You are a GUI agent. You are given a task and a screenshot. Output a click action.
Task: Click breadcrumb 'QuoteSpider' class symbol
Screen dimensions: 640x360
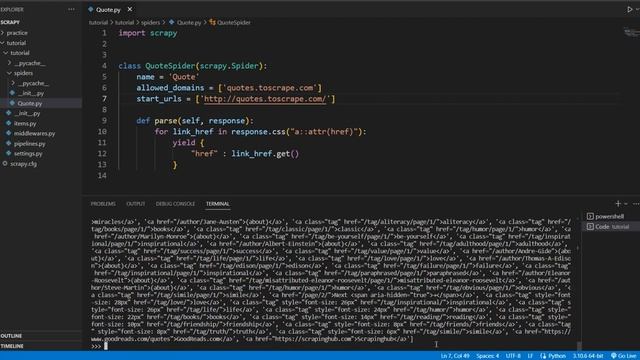click(x=233, y=22)
